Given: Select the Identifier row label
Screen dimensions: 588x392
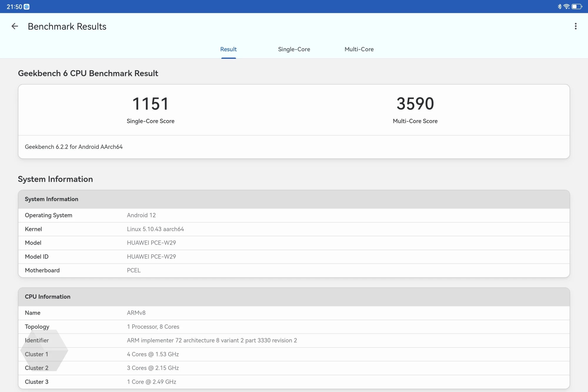Looking at the screenshot, I should (x=37, y=341).
